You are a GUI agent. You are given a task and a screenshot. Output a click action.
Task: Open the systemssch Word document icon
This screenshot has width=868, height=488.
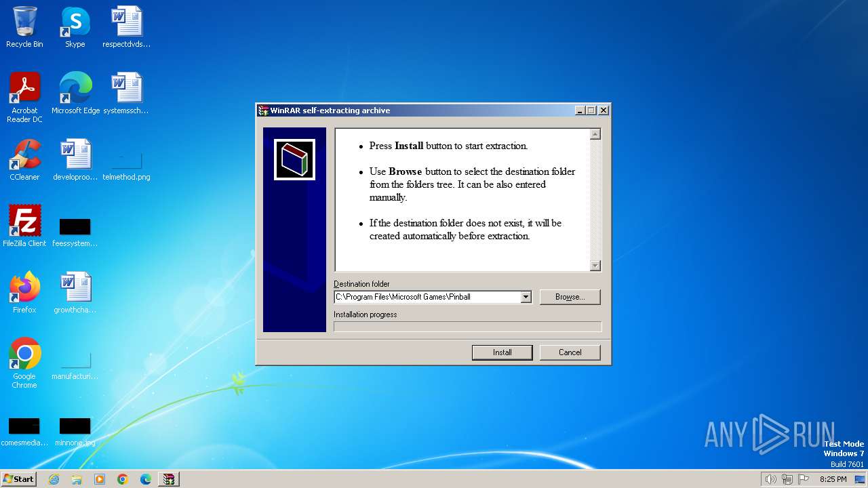[x=126, y=94]
